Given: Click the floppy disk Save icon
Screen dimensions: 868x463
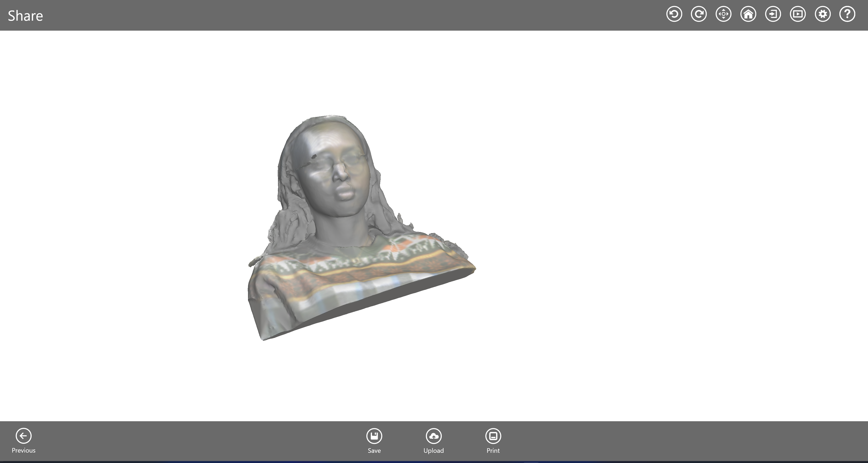Looking at the screenshot, I should coord(374,436).
